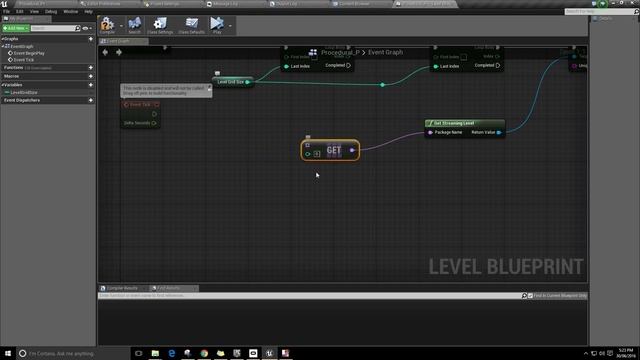Open the Help menu
The image size is (640, 360).
point(88,11)
